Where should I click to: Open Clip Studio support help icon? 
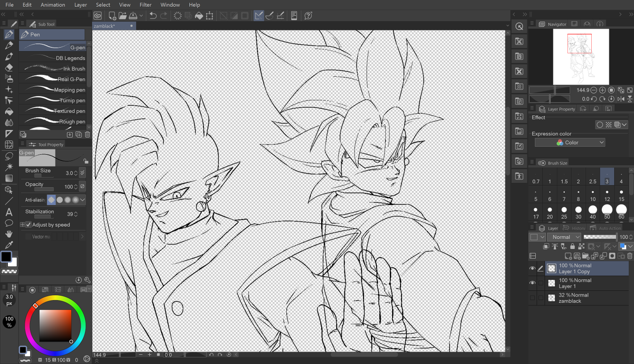tap(309, 16)
